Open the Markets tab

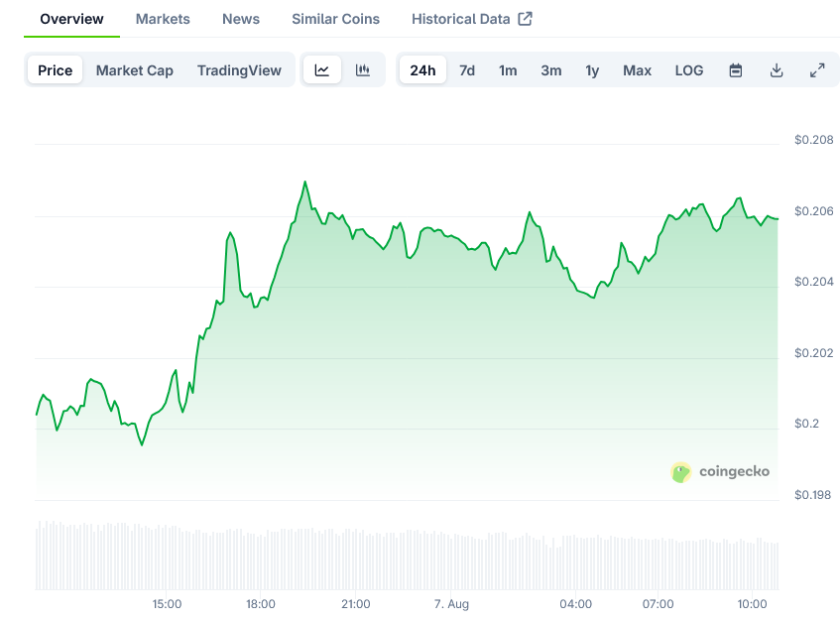[x=163, y=19]
